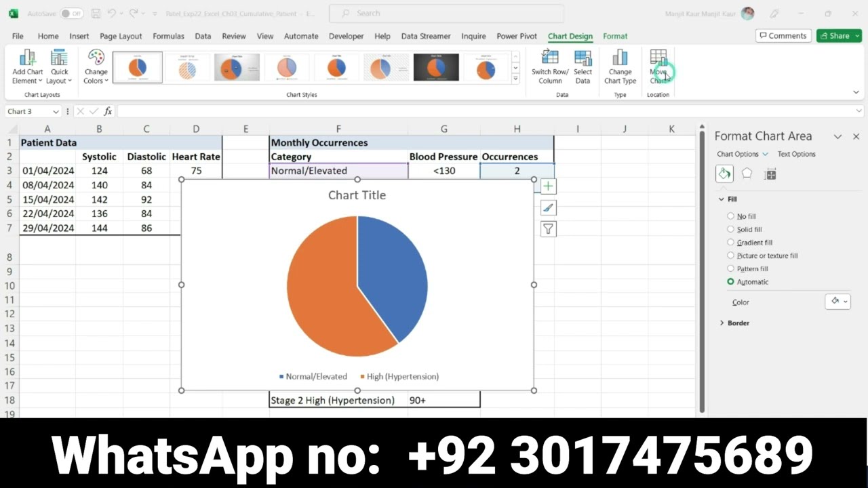The height and width of the screenshot is (488, 868).
Task: Click Chart Filters funnel beside chart
Action: [548, 229]
